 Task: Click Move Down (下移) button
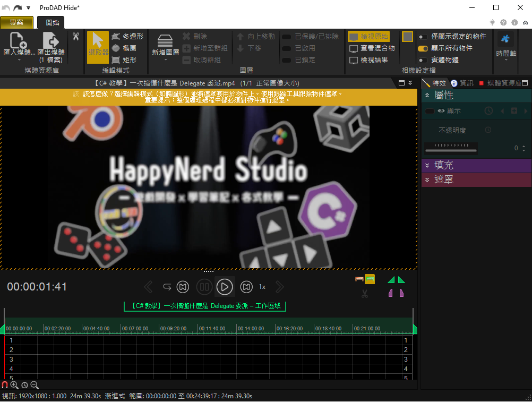point(249,48)
